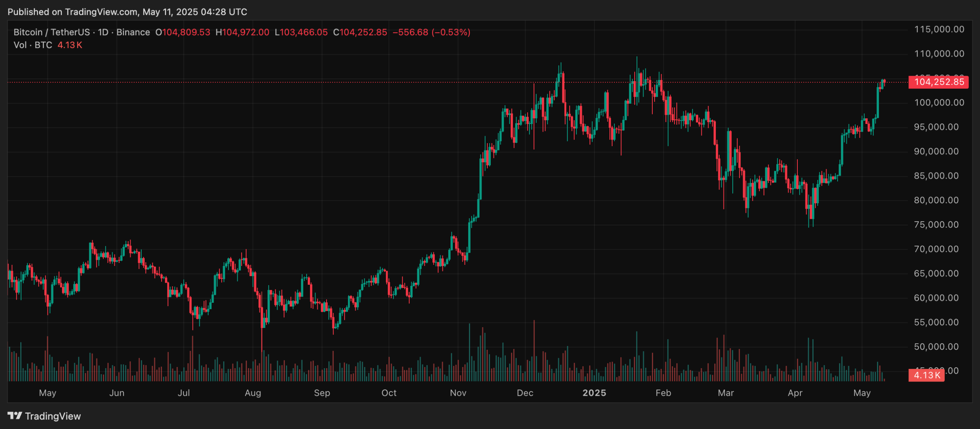980x429 pixels.
Task: Open the time axis settings via 2025 label
Action: (594, 393)
